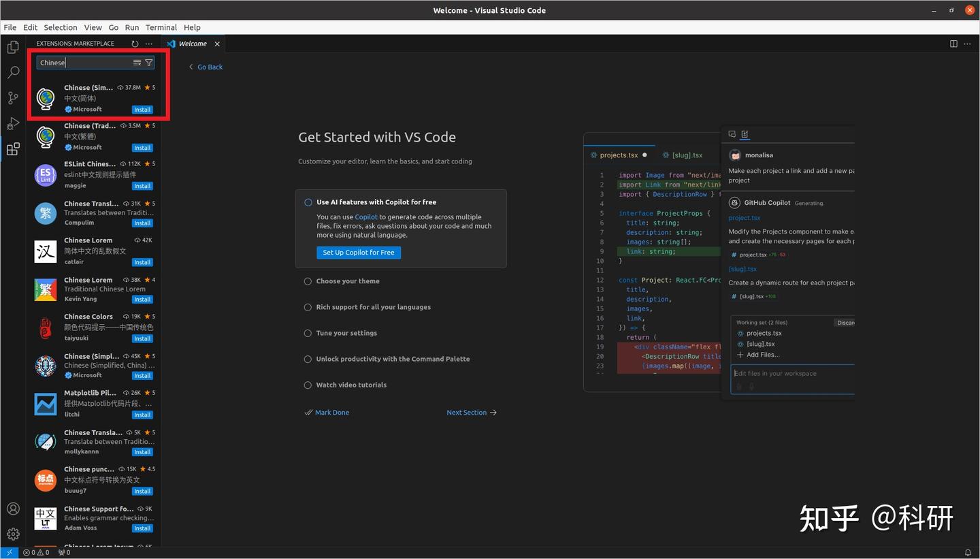The width and height of the screenshot is (980, 559).
Task: Open the Extensions panel more actions menu
Action: pyautogui.click(x=149, y=43)
